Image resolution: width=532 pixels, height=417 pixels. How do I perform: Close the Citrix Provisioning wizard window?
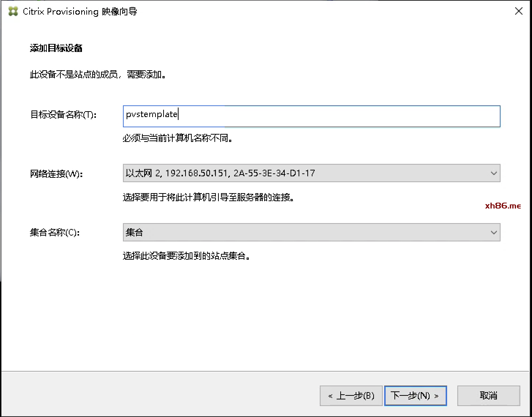[518, 11]
